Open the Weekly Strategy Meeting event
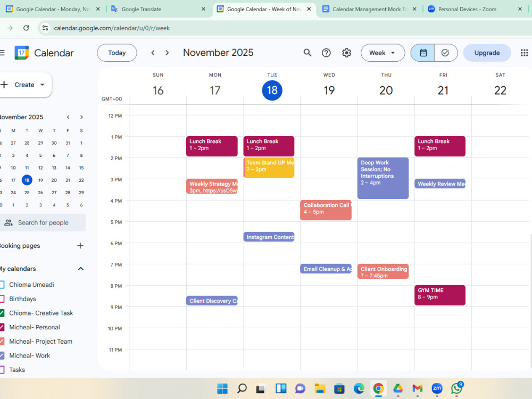532x399 pixels. point(212,186)
